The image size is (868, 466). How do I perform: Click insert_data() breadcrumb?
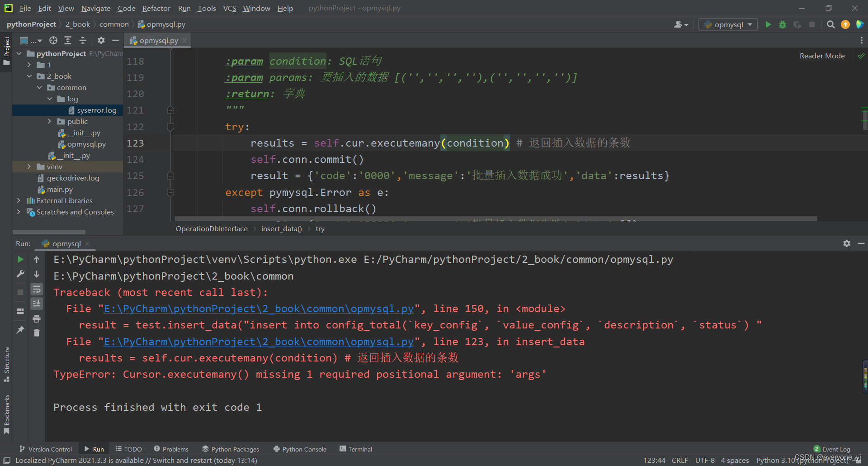pos(281,228)
